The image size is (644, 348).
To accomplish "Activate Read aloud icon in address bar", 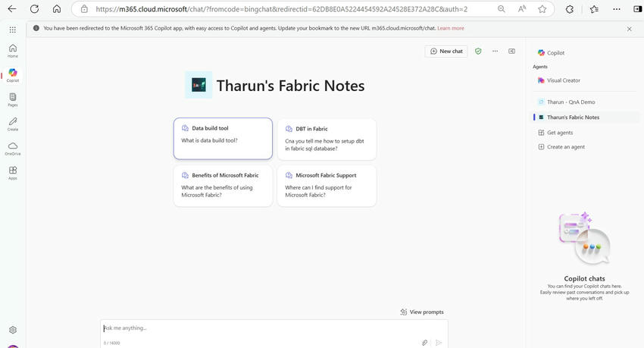I will pos(521,9).
